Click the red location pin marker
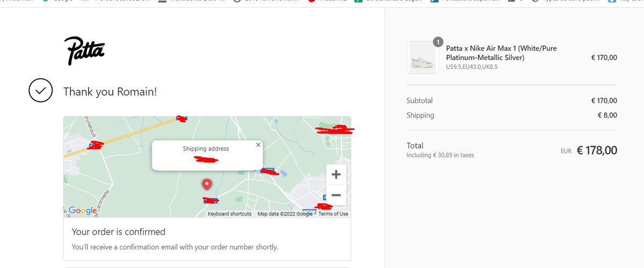Viewport: 644px width, 268px height. [x=207, y=185]
